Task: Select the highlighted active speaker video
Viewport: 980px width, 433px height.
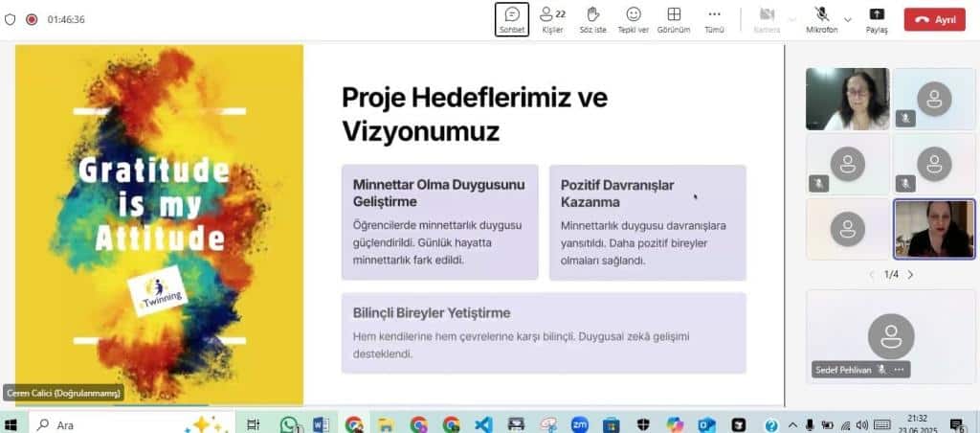Action: pos(934,229)
